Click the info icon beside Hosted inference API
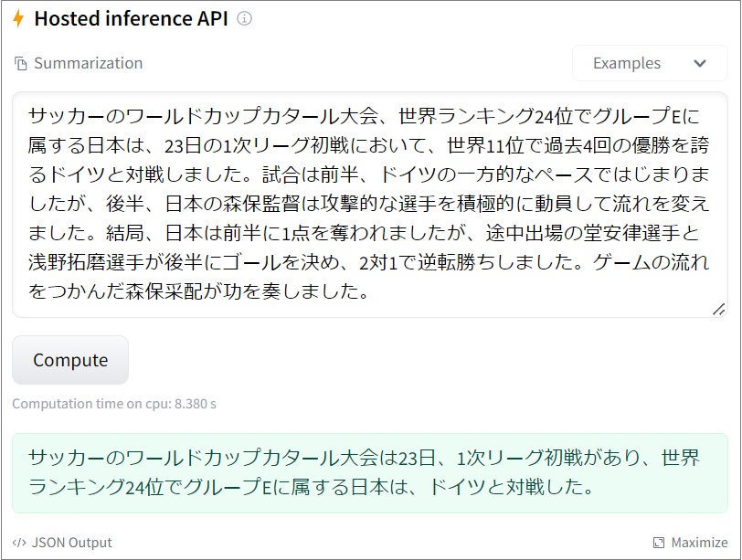 tap(244, 18)
